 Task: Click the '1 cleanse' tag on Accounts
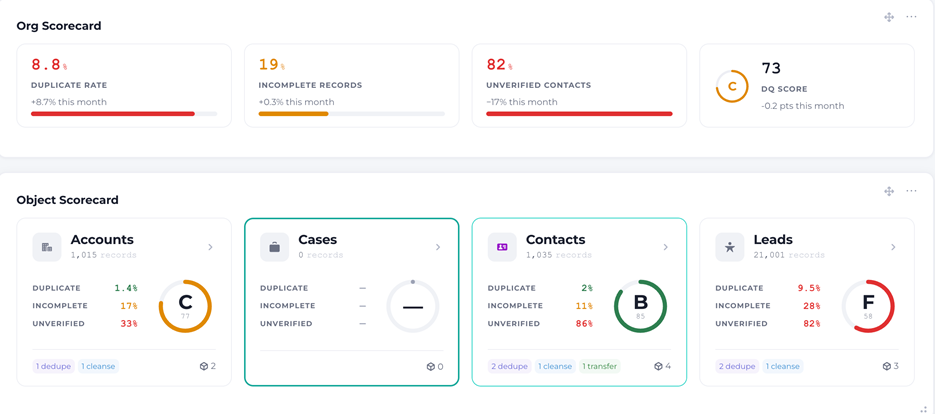98,366
